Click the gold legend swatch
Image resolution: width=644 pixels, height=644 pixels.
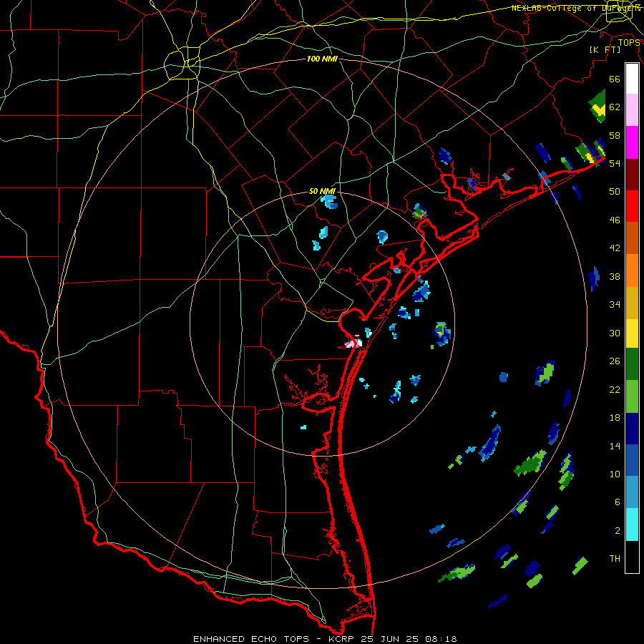(x=632, y=302)
